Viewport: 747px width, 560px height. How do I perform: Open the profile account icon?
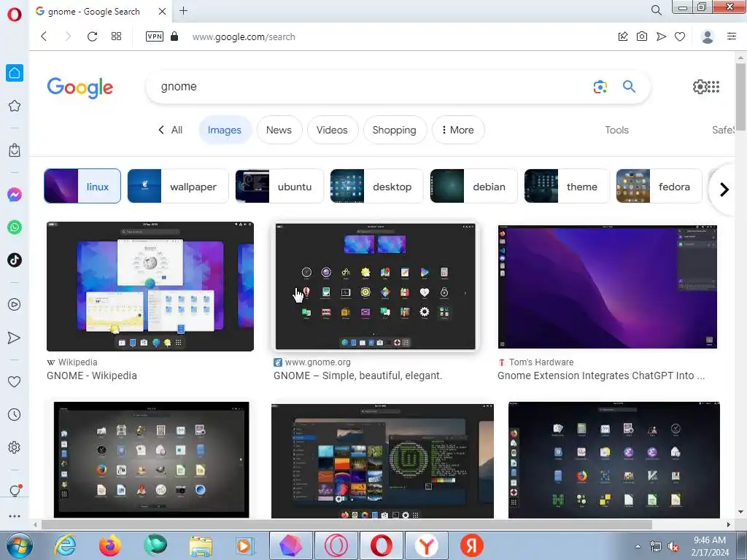(708, 36)
